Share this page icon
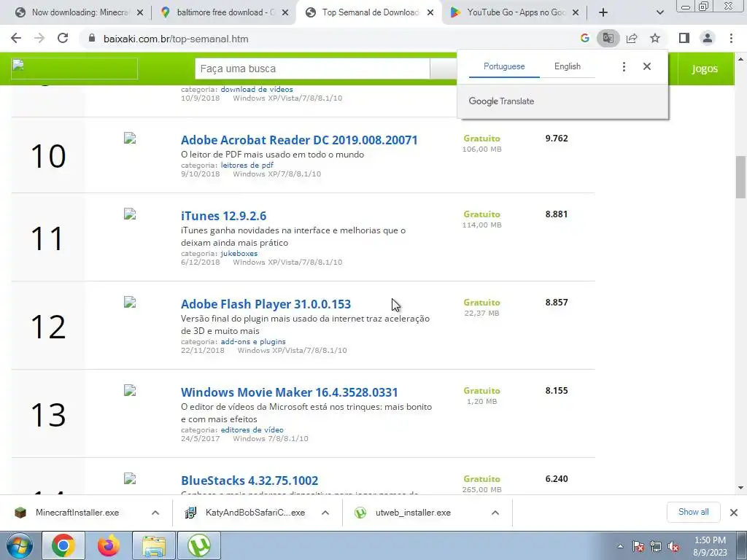 (x=632, y=39)
